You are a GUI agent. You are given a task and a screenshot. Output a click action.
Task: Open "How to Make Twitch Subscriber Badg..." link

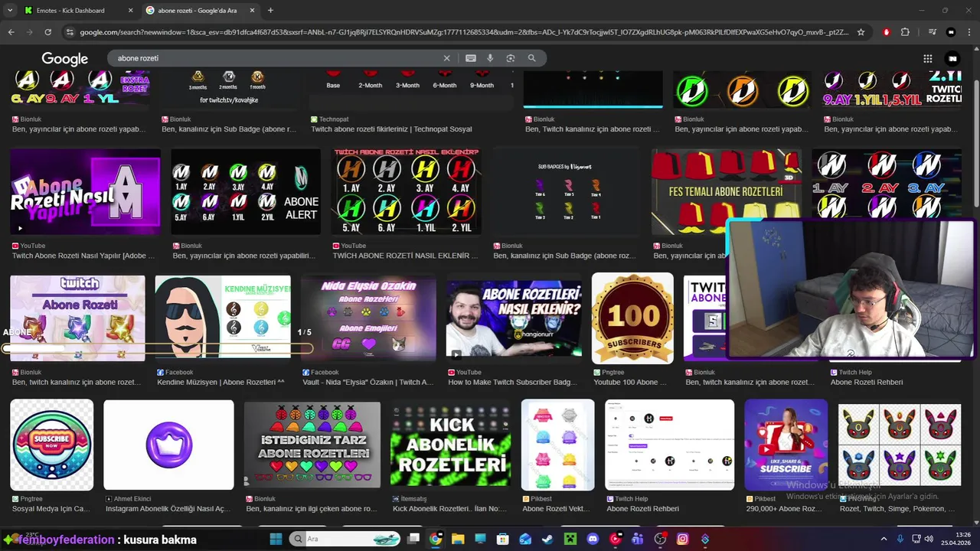click(512, 382)
